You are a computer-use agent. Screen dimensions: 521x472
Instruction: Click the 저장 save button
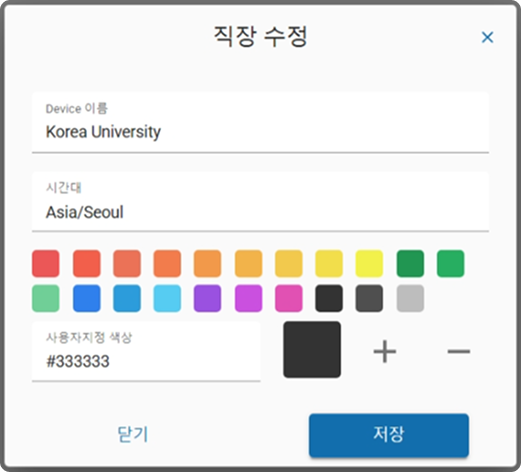tap(389, 435)
